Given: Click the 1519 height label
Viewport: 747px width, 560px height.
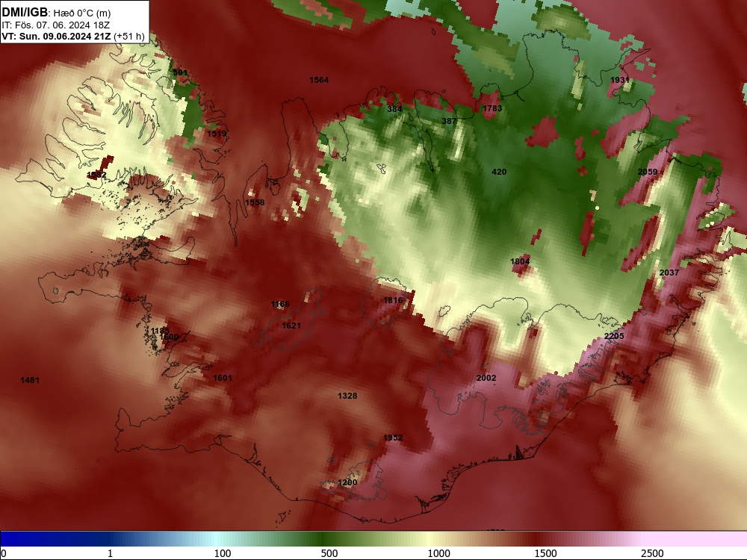Looking at the screenshot, I should pyautogui.click(x=217, y=134).
